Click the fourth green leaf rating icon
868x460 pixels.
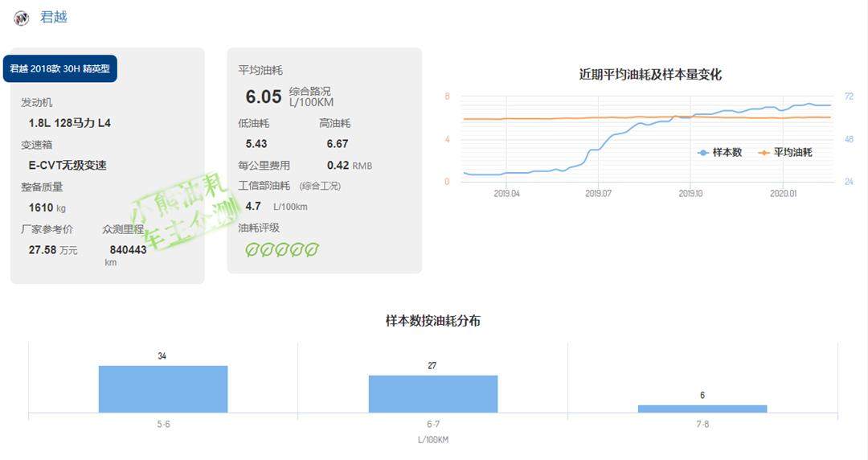click(x=297, y=250)
